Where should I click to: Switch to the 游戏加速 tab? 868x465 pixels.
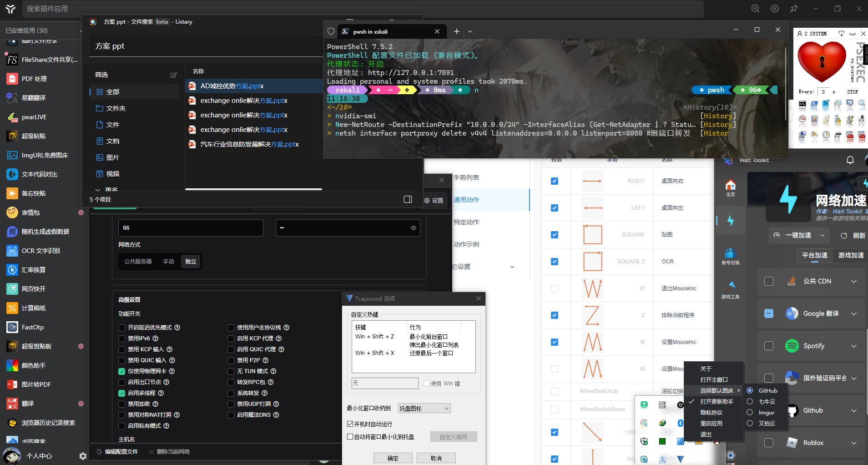[851, 255]
